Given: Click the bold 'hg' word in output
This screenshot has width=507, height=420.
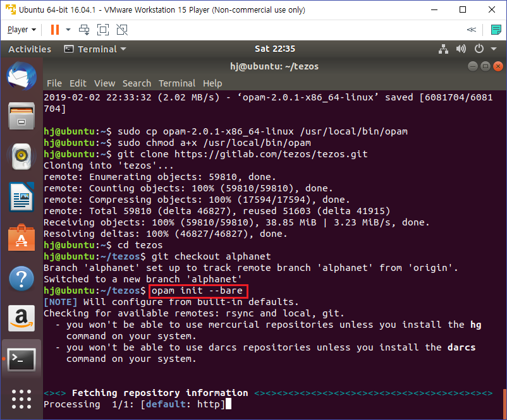Looking at the screenshot, I should click(x=475, y=325).
